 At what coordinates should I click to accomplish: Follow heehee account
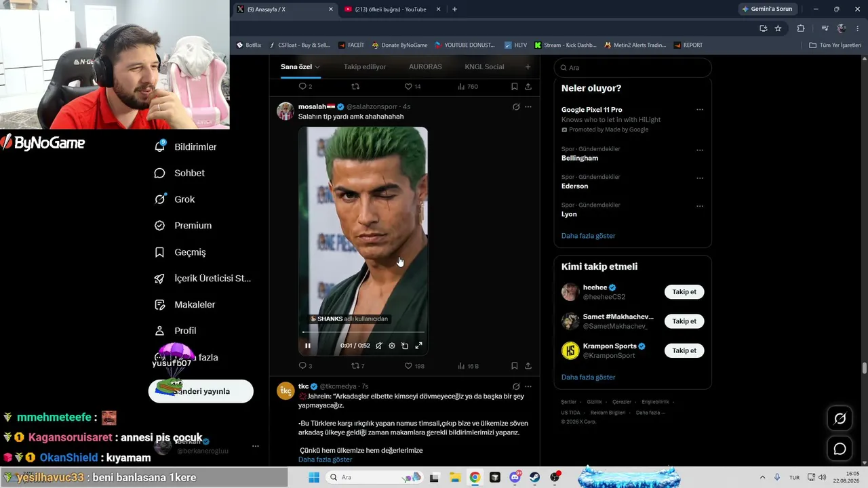(x=684, y=292)
